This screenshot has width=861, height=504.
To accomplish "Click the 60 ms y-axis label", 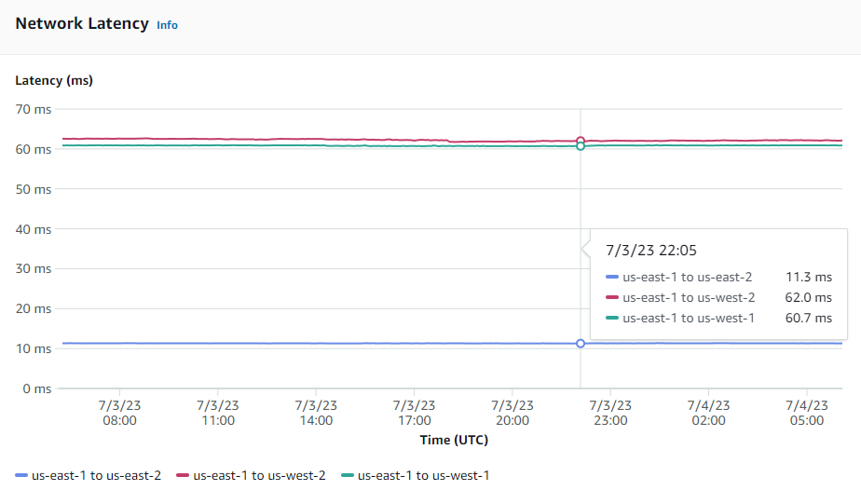I will point(34,149).
